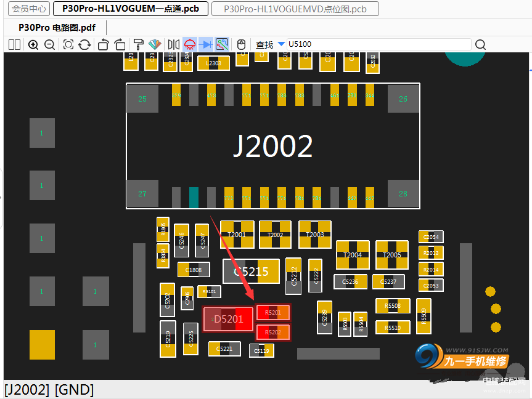532x399 pixels.
Task: Select resistor R5101
Action: click(209, 291)
